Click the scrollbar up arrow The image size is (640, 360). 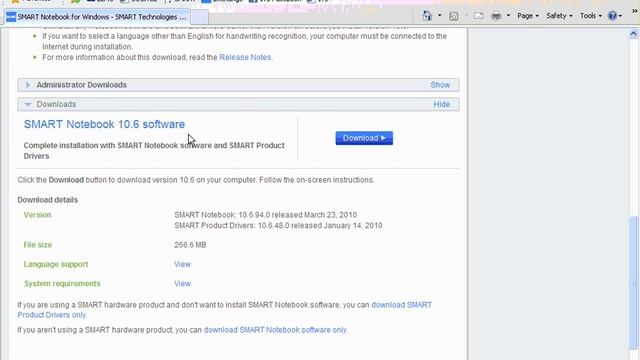tap(633, 34)
